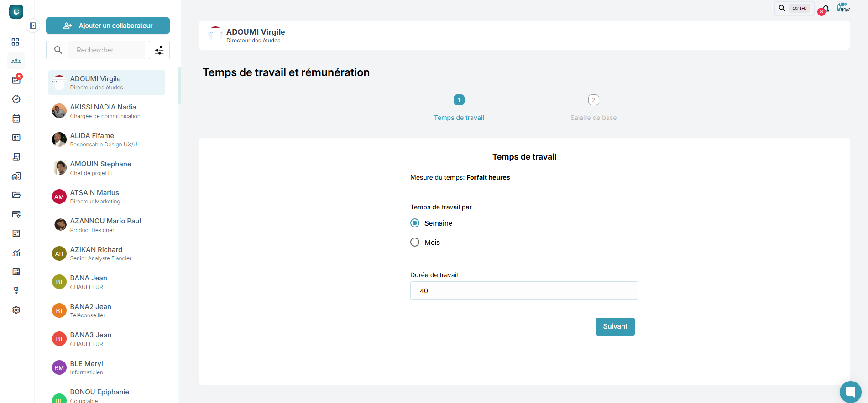This screenshot has height=403, width=868.
Task: Open the folder documents icon in sidebar
Action: pos(16,195)
